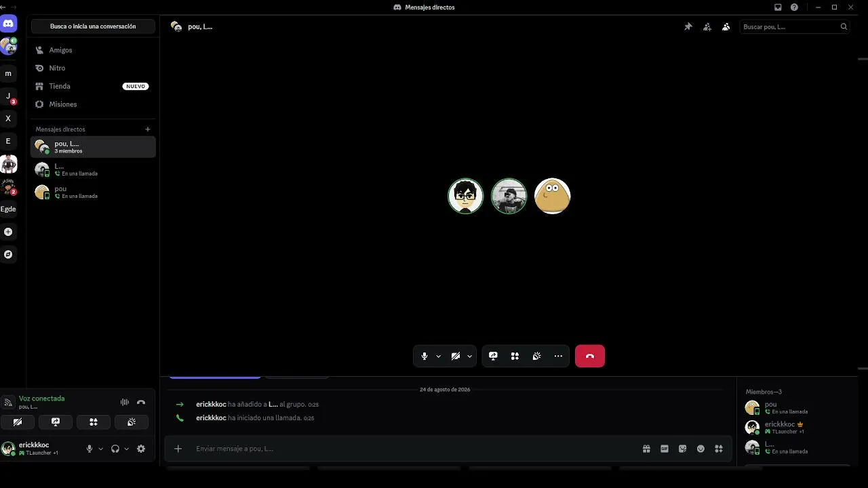Screen dimensions: 868x488
Task: Open apps launcher icon in message box
Action: coord(719,449)
